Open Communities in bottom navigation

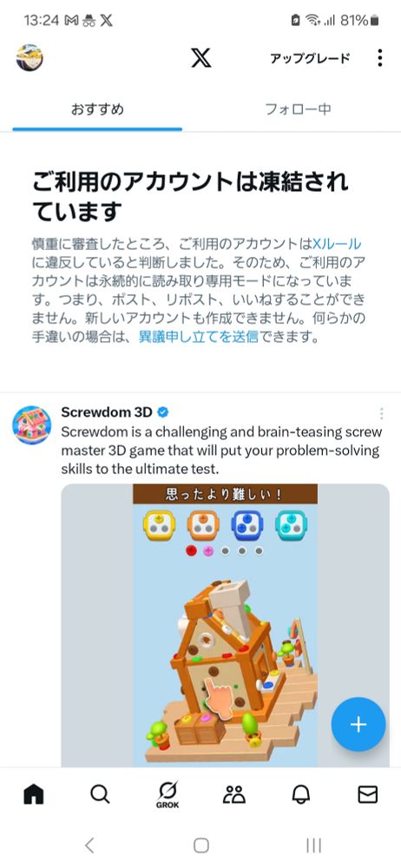click(234, 794)
